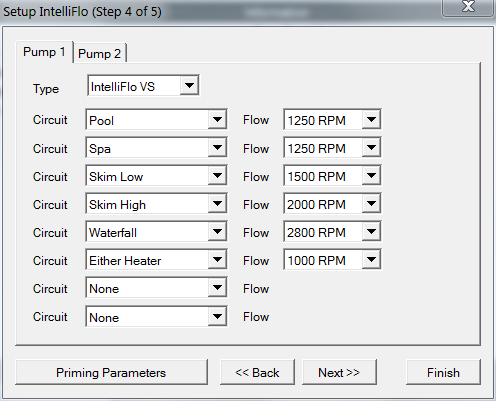Open the last None circuit dropdown

point(156,316)
